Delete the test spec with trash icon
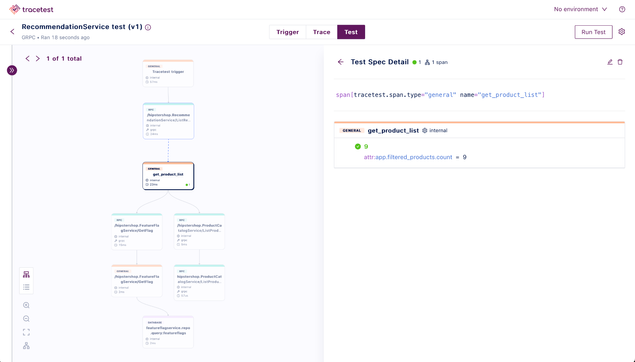Screen dimensions: 635x362 [x=620, y=62]
